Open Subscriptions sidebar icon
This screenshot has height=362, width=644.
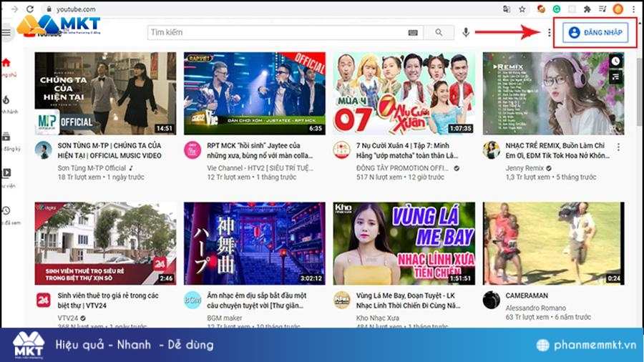6,137
